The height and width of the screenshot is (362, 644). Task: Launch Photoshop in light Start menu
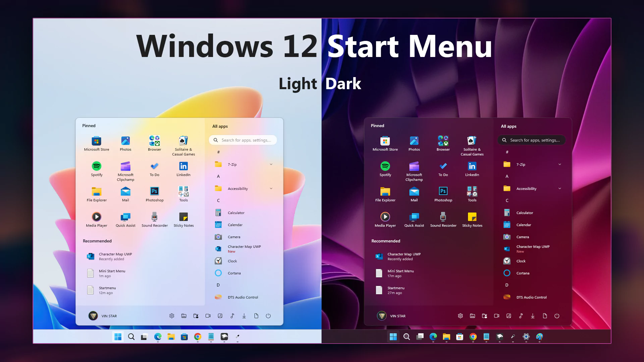(x=154, y=194)
